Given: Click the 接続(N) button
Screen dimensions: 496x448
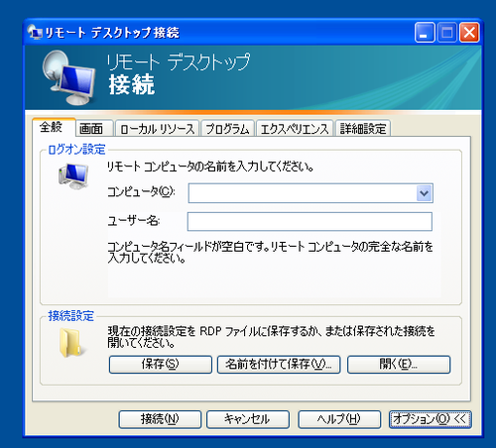Looking at the screenshot, I should (x=160, y=419).
